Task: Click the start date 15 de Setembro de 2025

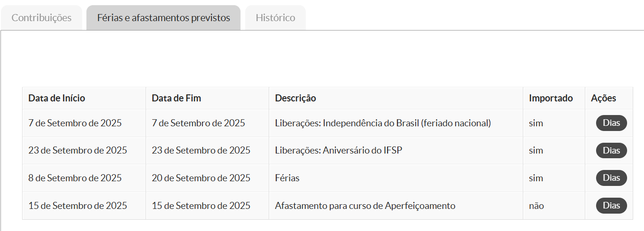Action: click(x=78, y=206)
